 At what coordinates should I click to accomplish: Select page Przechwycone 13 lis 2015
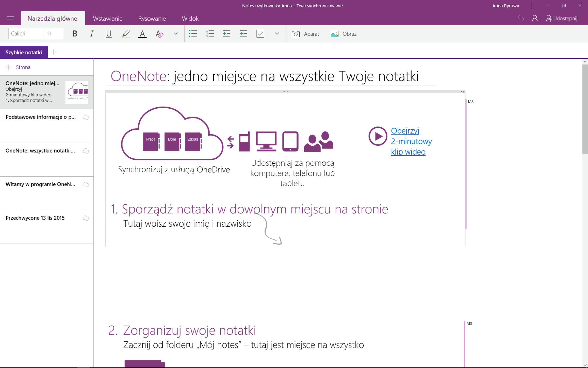[35, 218]
